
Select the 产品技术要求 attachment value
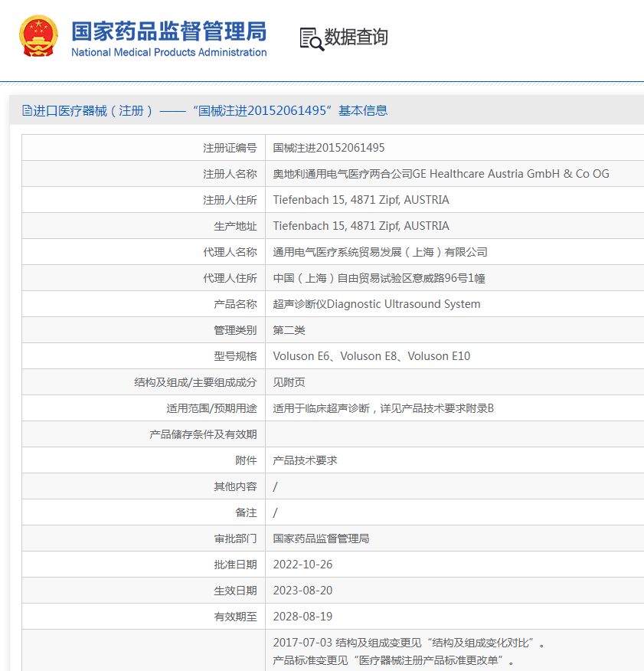[305, 461]
